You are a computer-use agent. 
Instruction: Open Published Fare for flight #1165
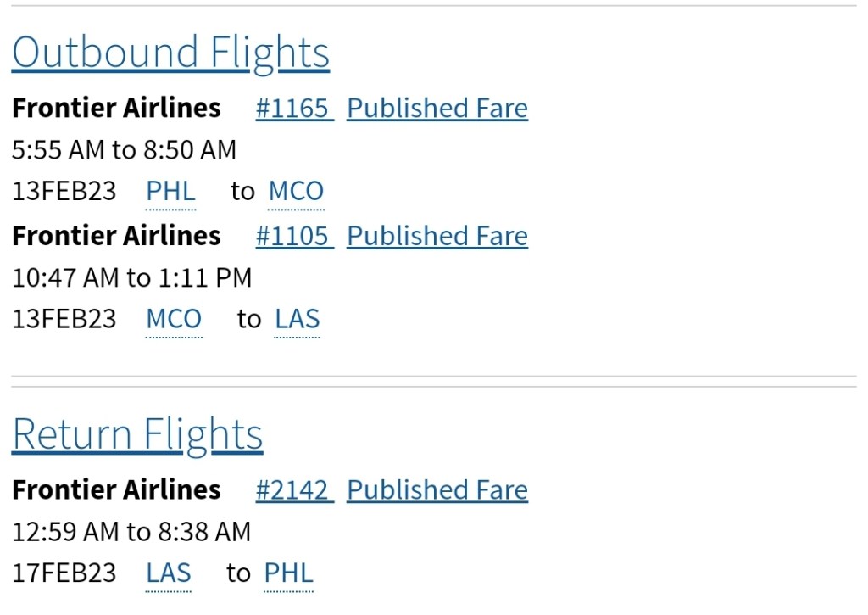point(437,109)
